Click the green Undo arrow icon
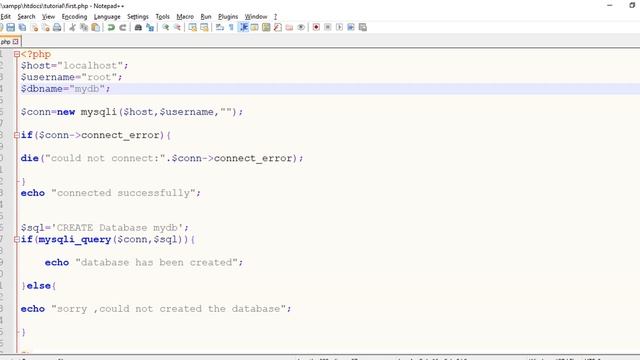 pyautogui.click(x=111, y=27)
